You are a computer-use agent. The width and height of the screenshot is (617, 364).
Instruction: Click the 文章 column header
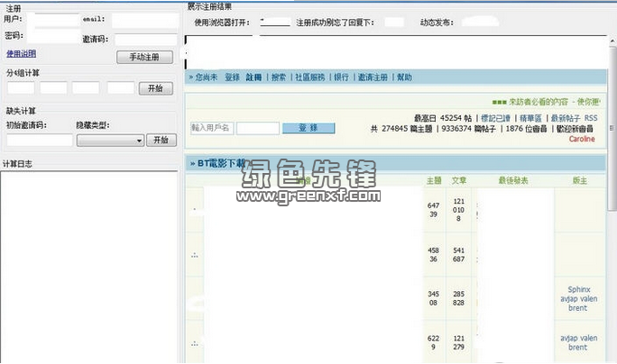point(459,180)
